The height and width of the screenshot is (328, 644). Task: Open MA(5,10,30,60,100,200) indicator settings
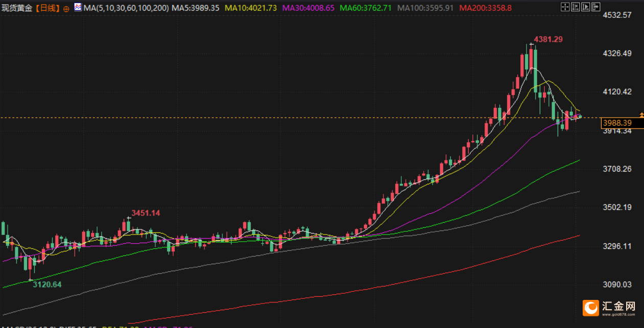(x=126, y=8)
